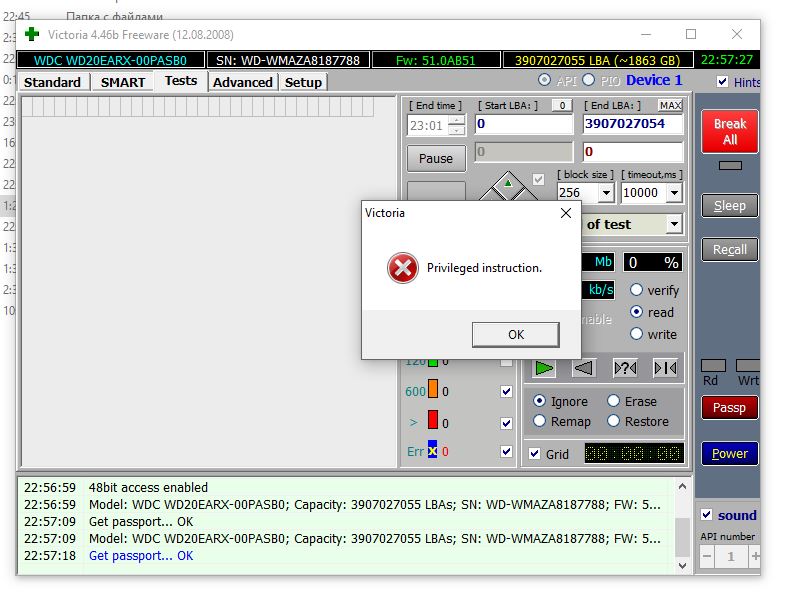Click the End time field showing 23:01
Image resolution: width=791 pixels, height=599 pixels.
pos(427,125)
